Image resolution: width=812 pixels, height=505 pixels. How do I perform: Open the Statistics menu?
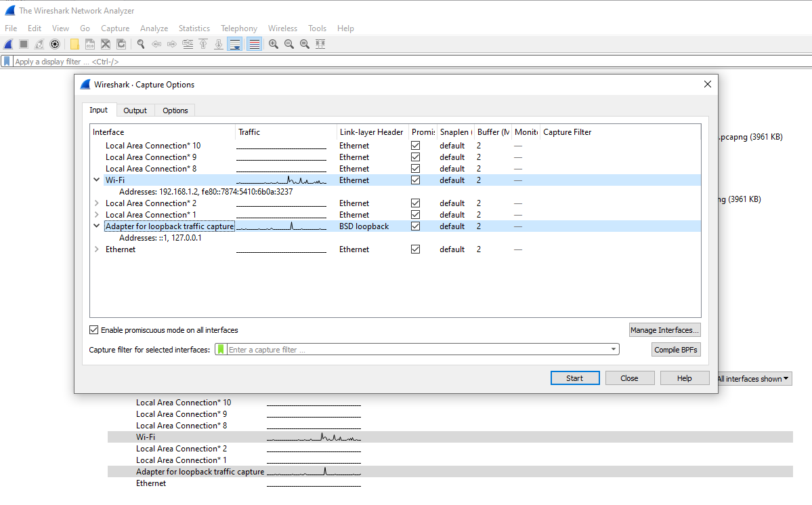pos(194,28)
